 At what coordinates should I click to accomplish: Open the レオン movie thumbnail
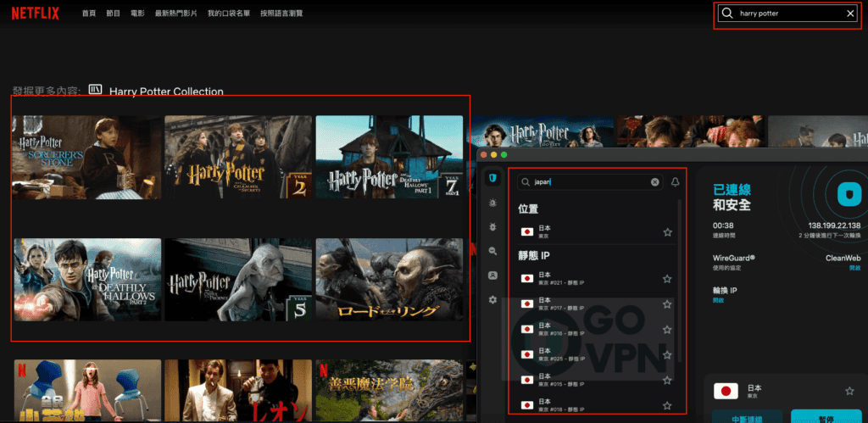click(238, 391)
